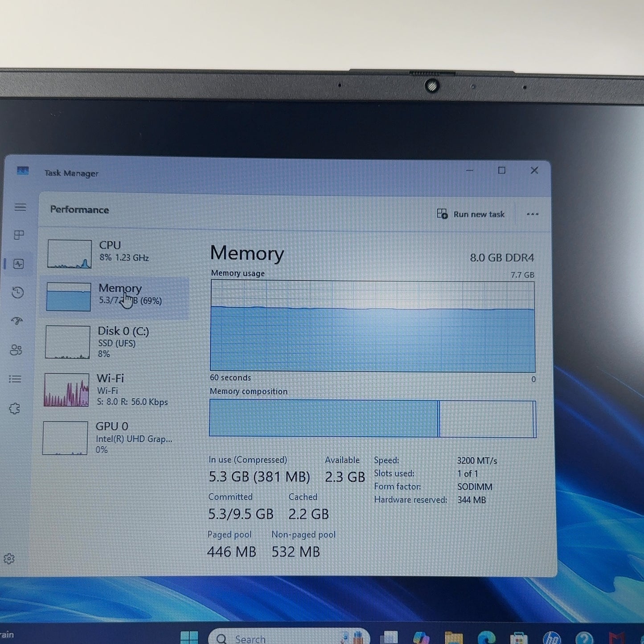644x644 pixels.
Task: Click the CPU mini graph thumbnail
Action: point(70,254)
